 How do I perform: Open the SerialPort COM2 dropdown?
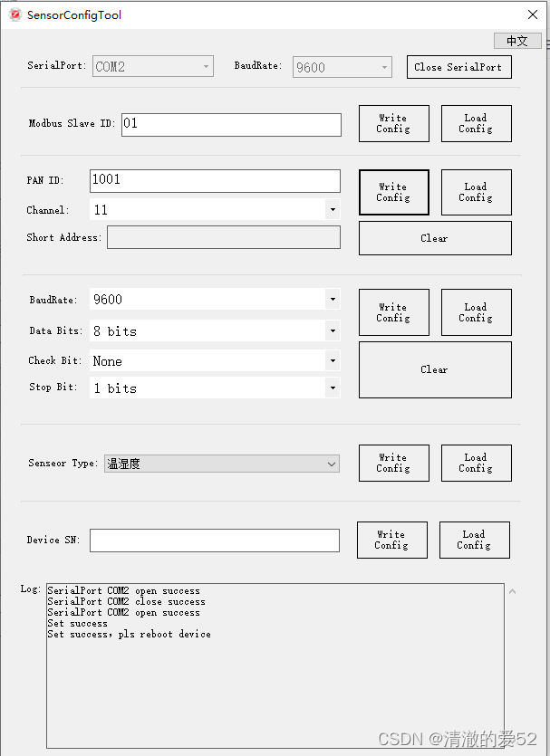153,66
